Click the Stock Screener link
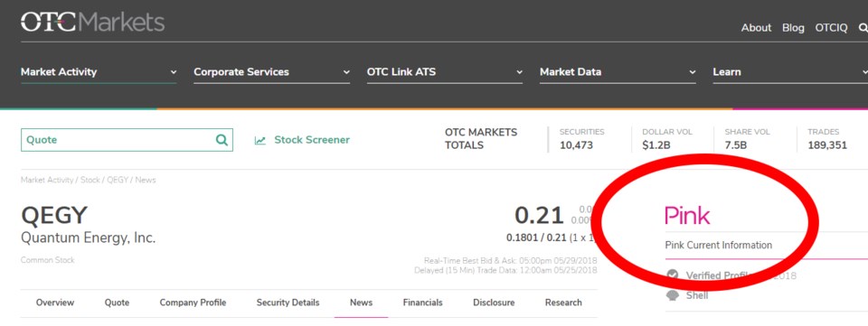This screenshot has height=326, width=868. pyautogui.click(x=312, y=140)
